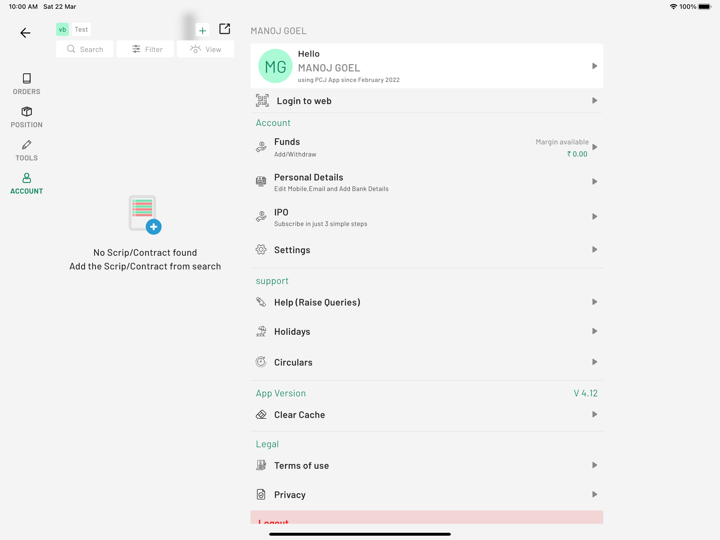Tap the back arrow icon
Image resolution: width=720 pixels, height=540 pixels.
click(x=25, y=33)
